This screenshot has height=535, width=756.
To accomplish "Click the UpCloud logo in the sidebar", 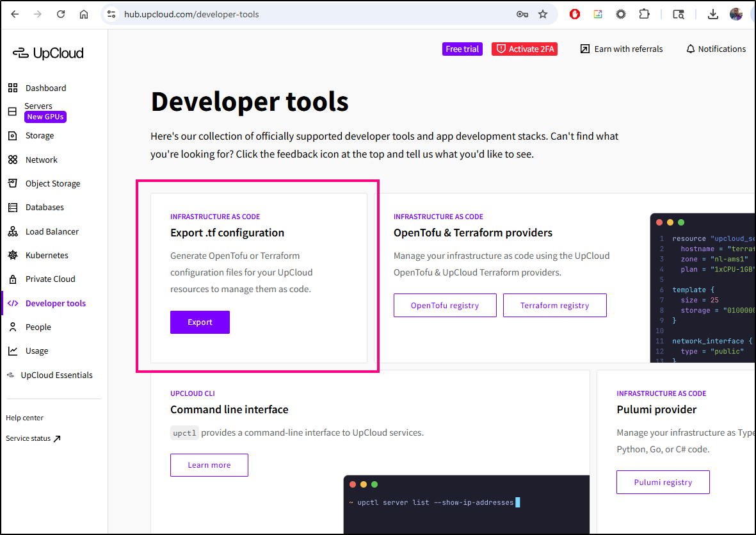I will point(48,53).
